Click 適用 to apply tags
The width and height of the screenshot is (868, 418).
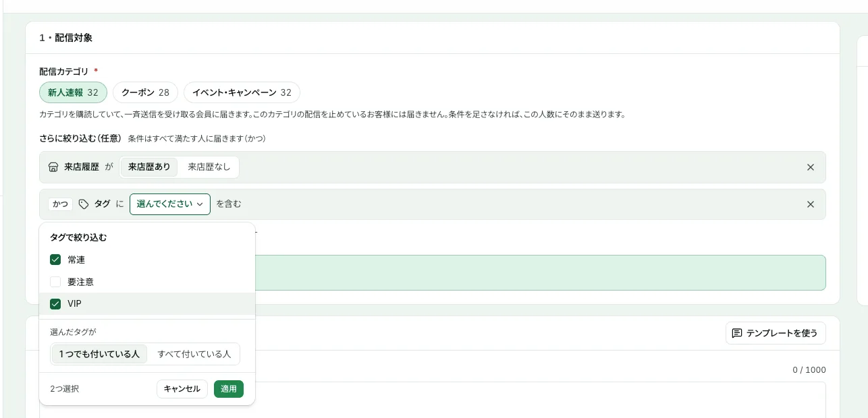[x=229, y=389]
